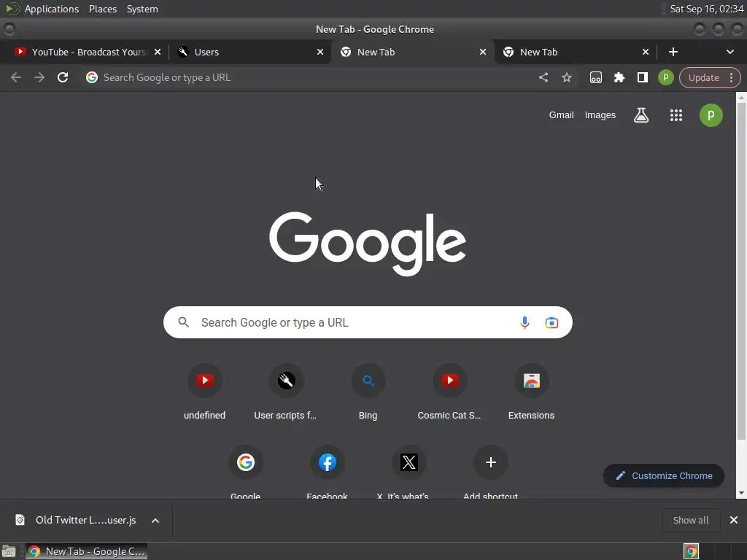Open the System menu
This screenshot has width=747, height=560.
coord(142,9)
